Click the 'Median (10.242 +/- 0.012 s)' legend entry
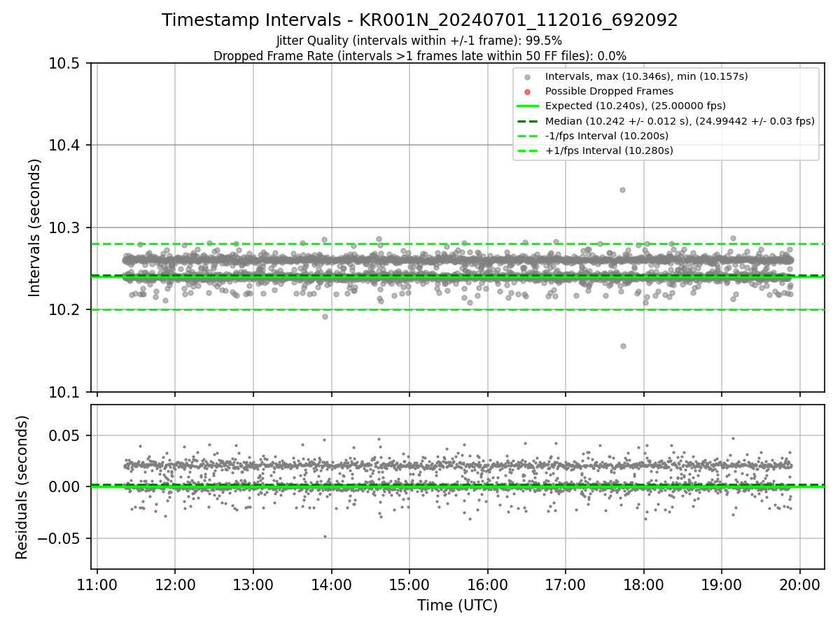The height and width of the screenshot is (630, 840). point(680,121)
